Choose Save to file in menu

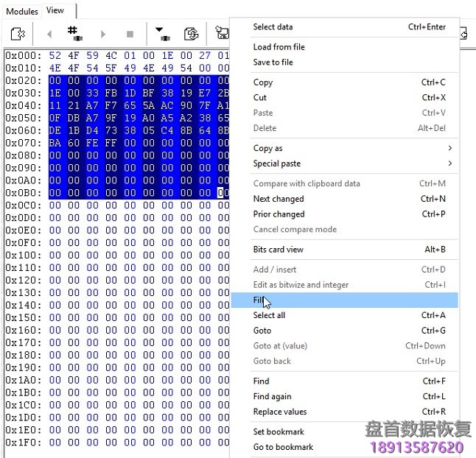[x=273, y=63]
